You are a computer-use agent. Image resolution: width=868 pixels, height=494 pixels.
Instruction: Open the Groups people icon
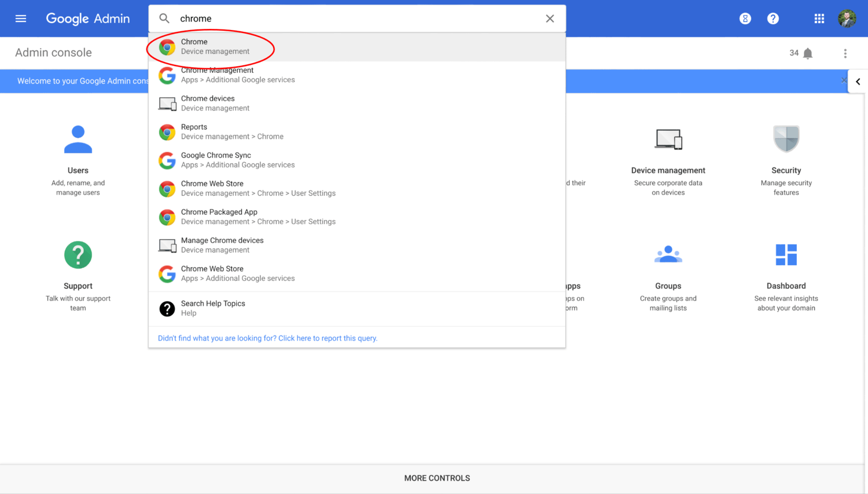point(668,254)
